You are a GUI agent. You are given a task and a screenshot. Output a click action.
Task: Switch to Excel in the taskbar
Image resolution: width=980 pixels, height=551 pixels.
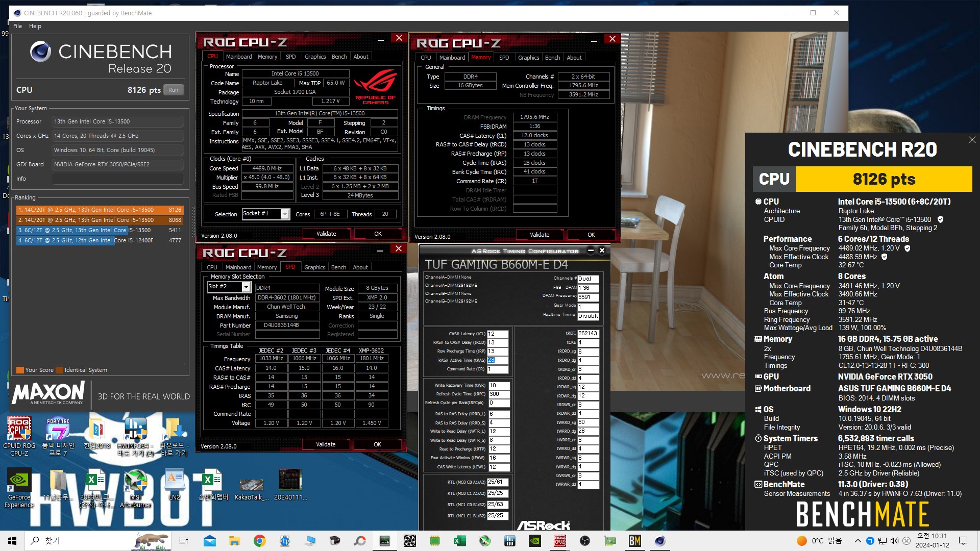tap(459, 541)
